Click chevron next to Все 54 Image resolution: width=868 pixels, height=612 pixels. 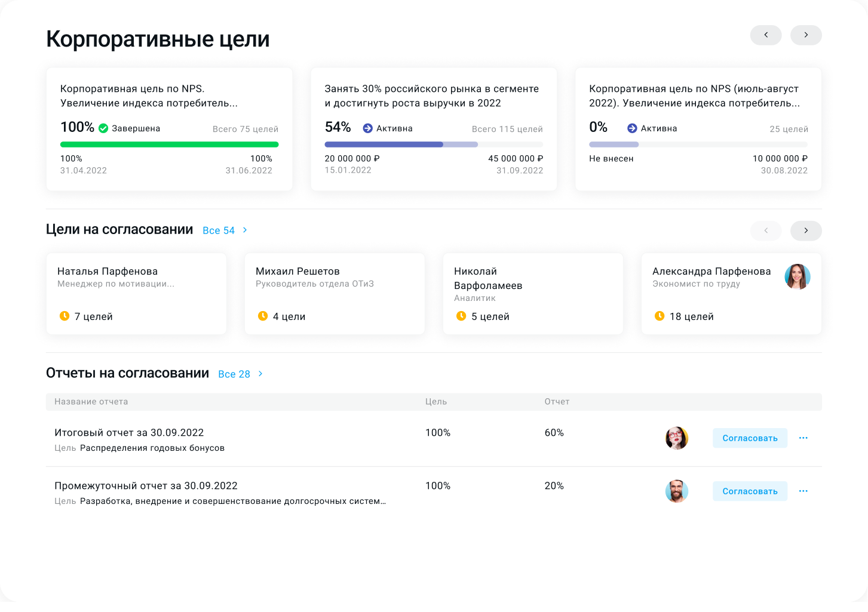(245, 230)
